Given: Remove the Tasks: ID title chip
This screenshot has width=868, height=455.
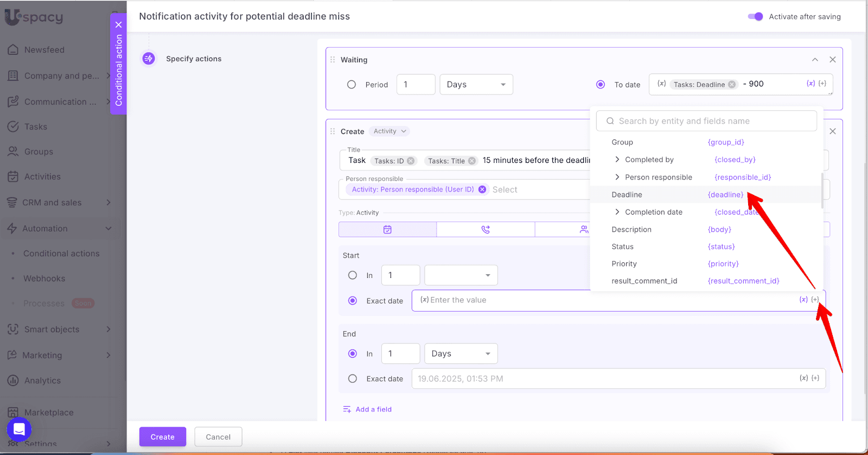Looking at the screenshot, I should tap(411, 161).
